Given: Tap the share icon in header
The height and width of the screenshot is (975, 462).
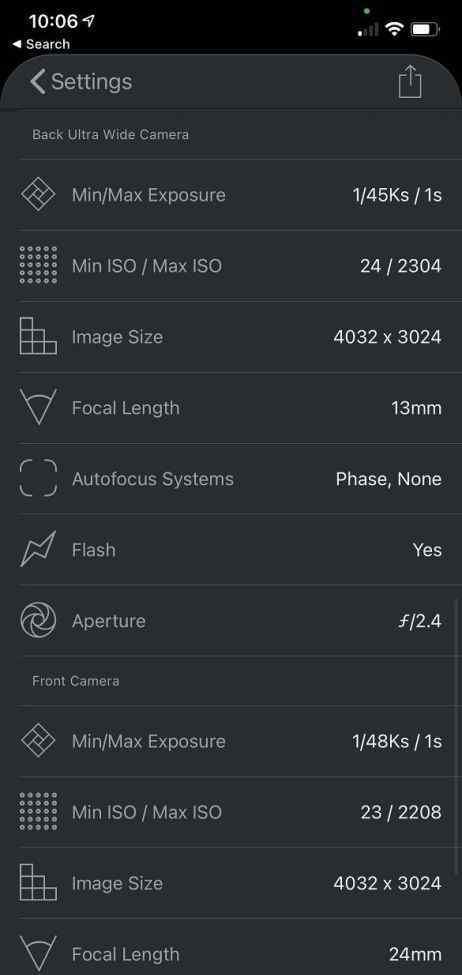Looking at the screenshot, I should coord(410,83).
